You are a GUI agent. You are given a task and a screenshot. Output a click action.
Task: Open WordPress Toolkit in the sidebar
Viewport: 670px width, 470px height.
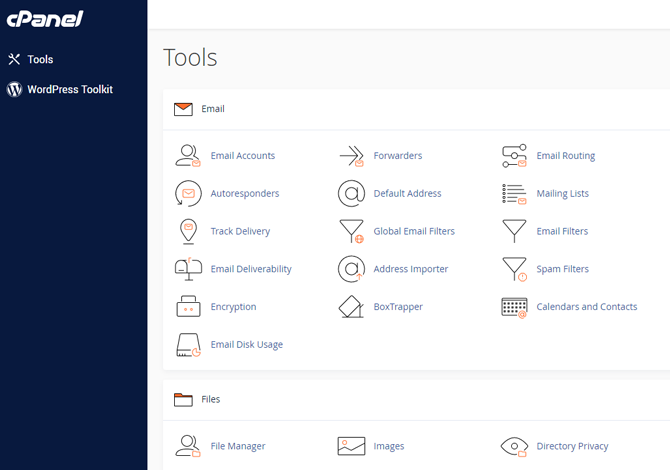[69, 89]
